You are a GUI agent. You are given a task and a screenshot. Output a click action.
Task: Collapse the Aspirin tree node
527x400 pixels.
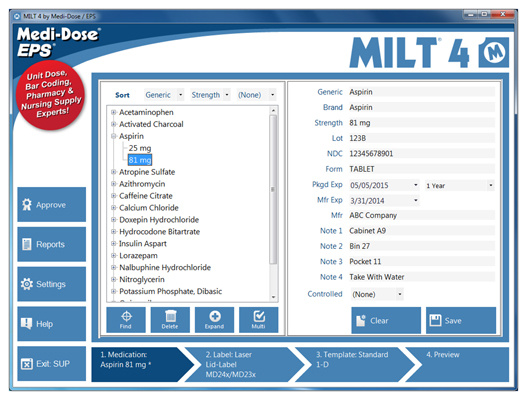[114, 136]
